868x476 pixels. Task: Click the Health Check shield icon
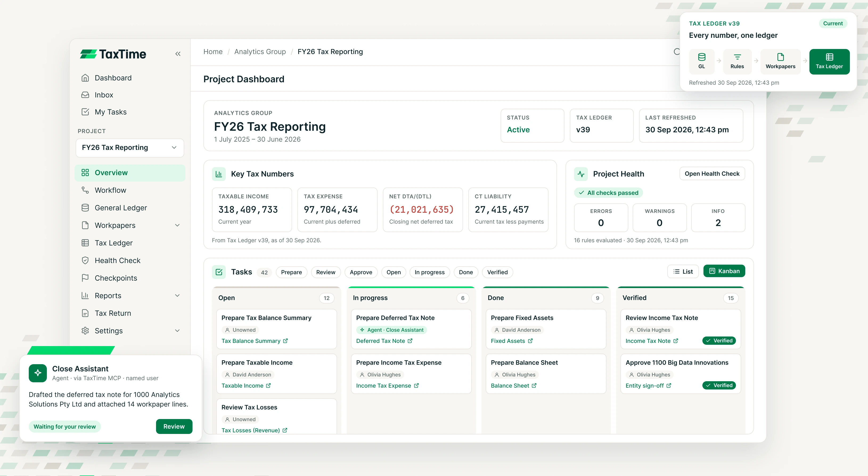click(x=85, y=260)
